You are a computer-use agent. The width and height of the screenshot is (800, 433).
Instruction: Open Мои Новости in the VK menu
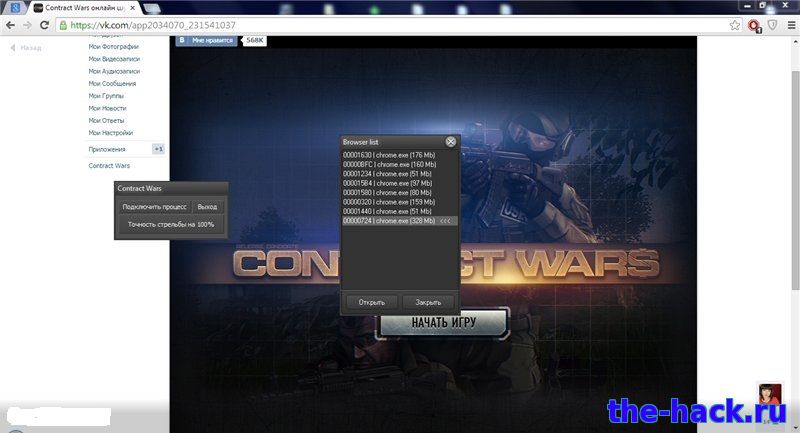pyautogui.click(x=107, y=108)
